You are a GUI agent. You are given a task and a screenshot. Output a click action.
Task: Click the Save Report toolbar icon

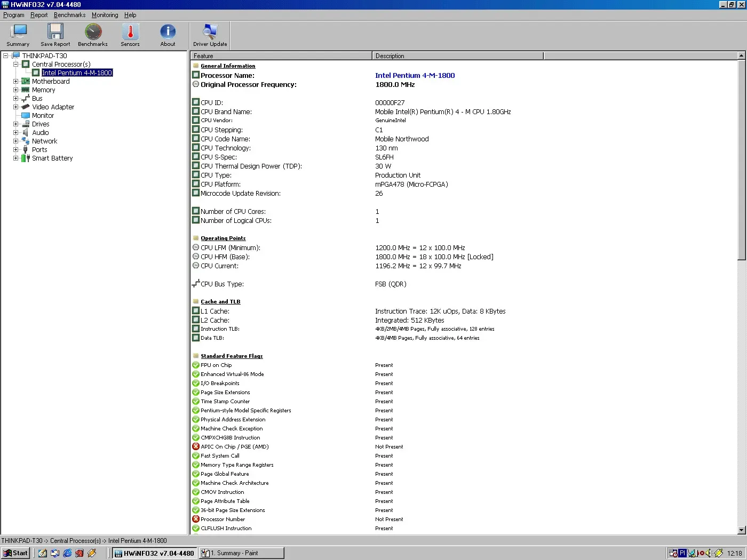55,35
